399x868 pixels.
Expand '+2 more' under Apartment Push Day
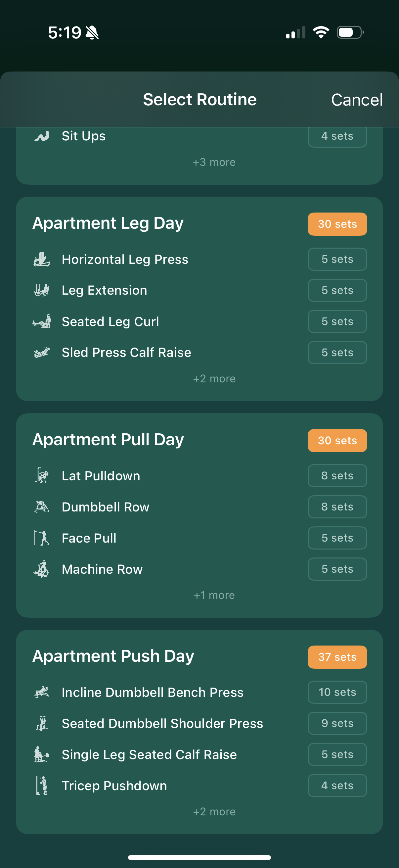coord(214,812)
